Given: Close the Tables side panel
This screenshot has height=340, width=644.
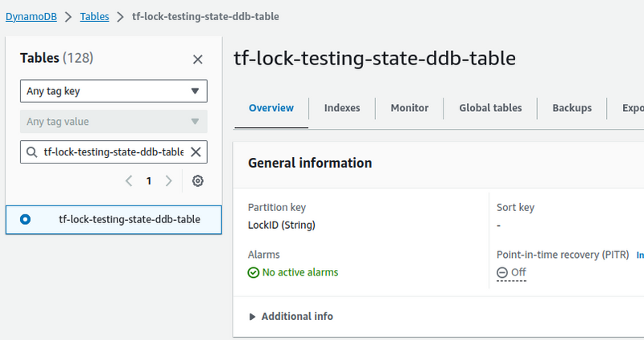Looking at the screenshot, I should 198,59.
